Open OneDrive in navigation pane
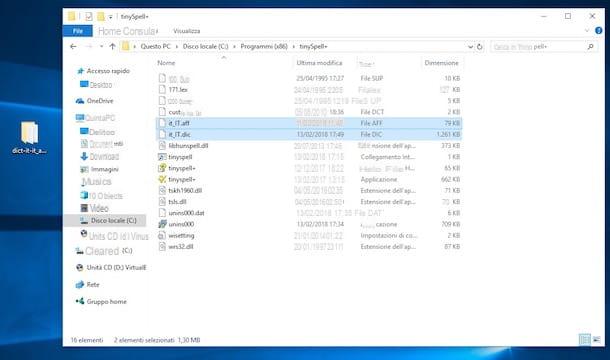Screen dimensions: 610x360 pyautogui.click(x=100, y=101)
